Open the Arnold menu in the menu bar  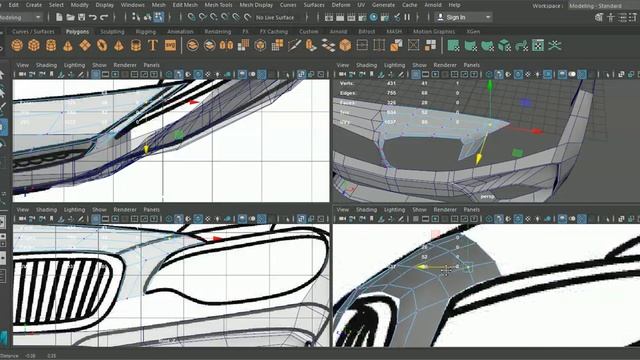(x=433, y=5)
